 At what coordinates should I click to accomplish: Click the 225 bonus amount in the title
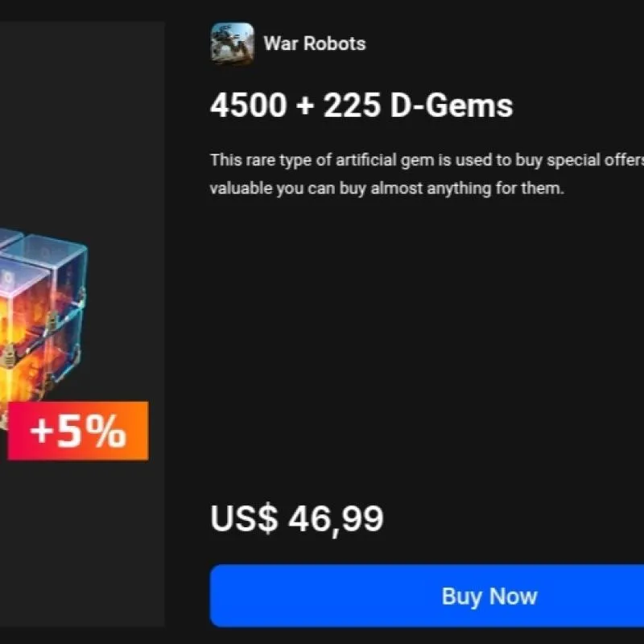click(352, 105)
